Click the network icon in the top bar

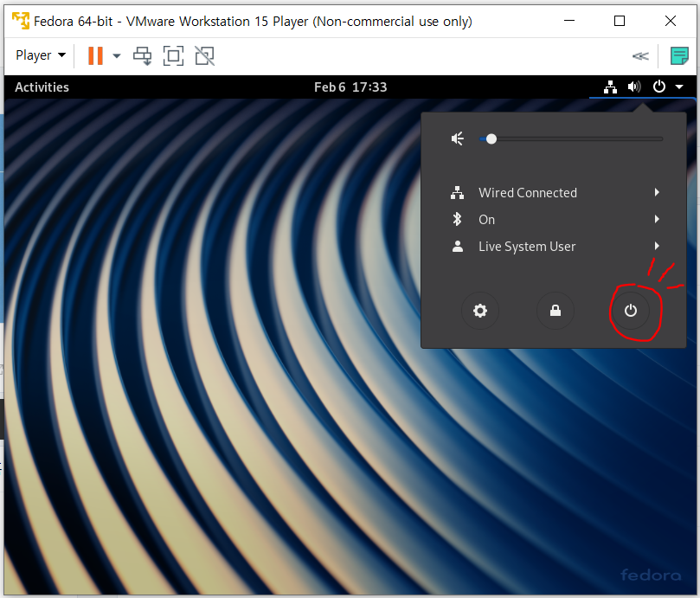click(610, 87)
